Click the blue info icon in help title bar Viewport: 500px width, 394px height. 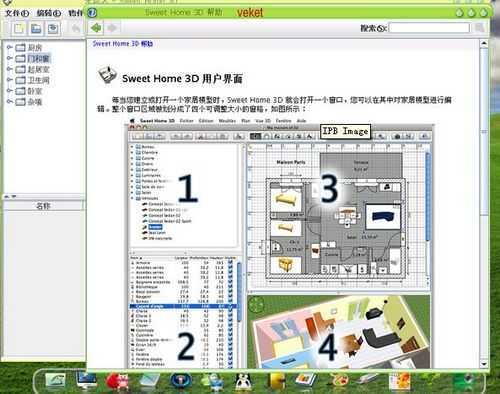click(x=92, y=13)
